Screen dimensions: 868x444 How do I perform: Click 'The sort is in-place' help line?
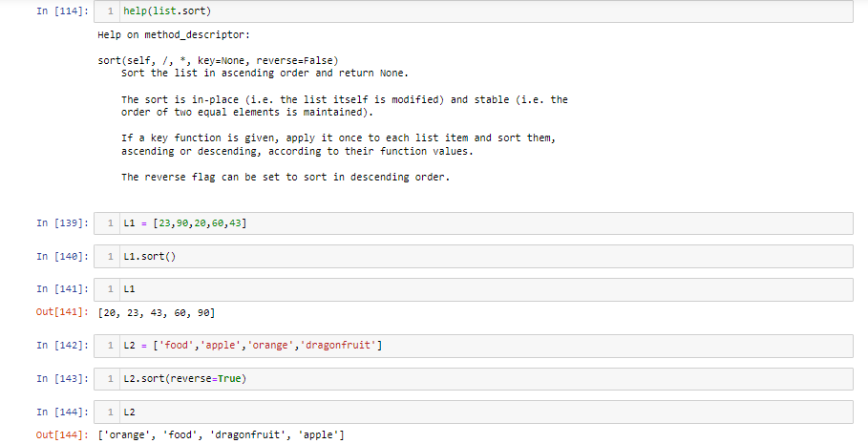[x=345, y=99]
